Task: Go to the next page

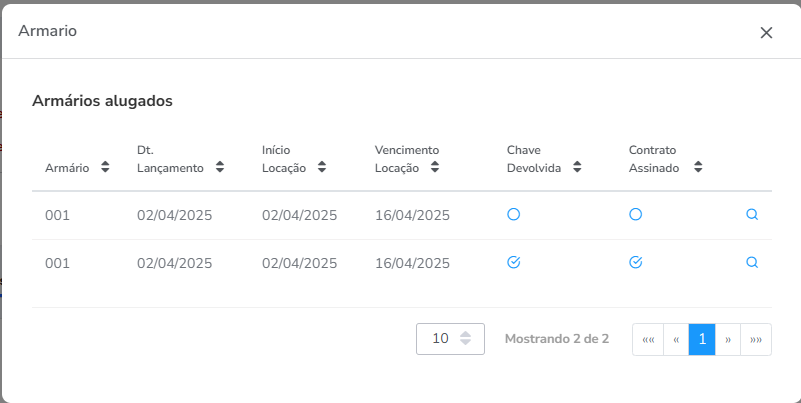Action: point(728,339)
